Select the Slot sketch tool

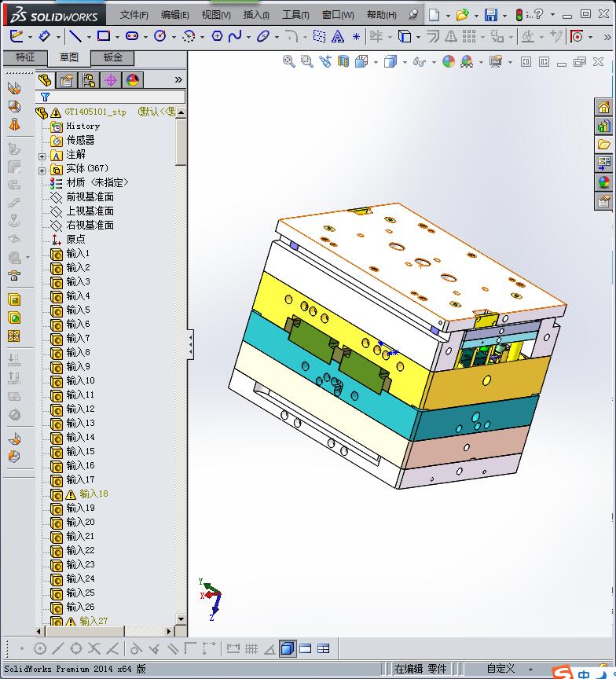[132, 36]
